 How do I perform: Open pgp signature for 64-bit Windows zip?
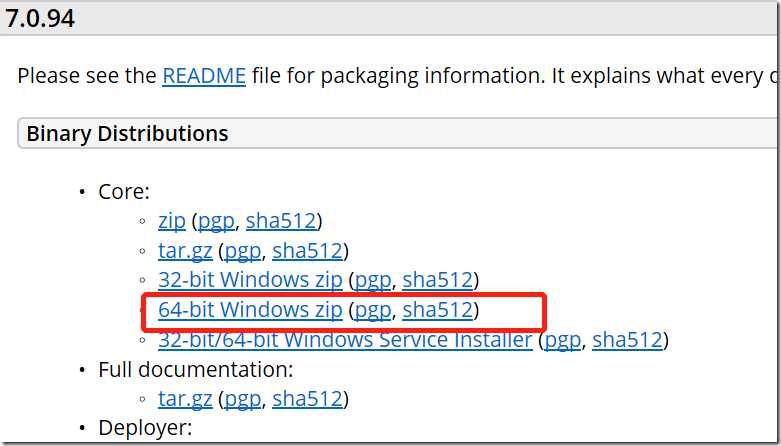[373, 310]
